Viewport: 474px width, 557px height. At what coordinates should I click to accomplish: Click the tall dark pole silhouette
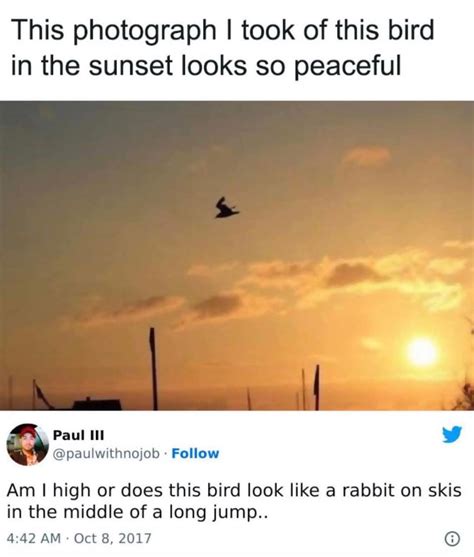pos(153,368)
